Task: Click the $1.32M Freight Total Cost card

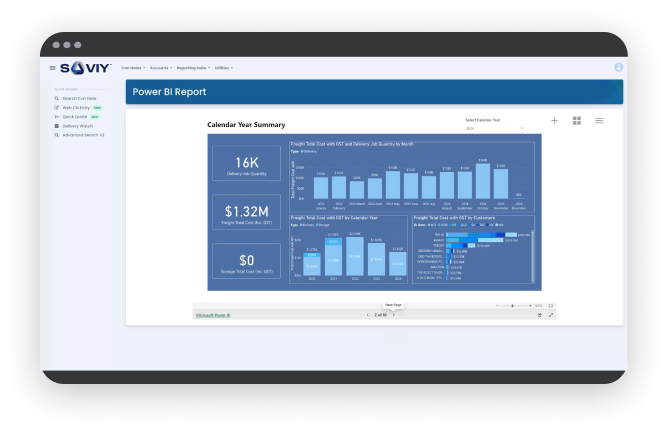Action: (247, 212)
